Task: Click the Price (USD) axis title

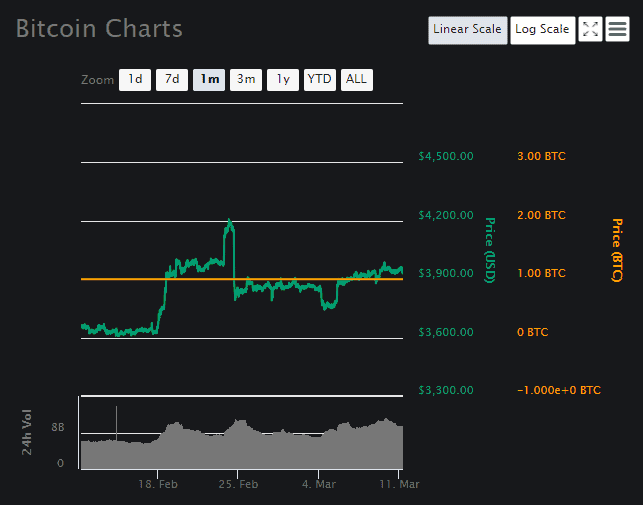Action: click(x=490, y=250)
